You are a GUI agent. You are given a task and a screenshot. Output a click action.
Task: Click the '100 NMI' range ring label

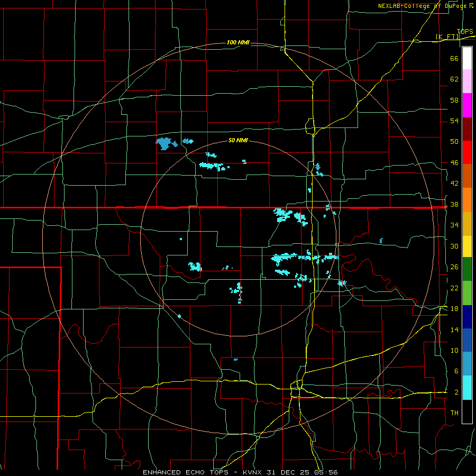[x=238, y=42]
